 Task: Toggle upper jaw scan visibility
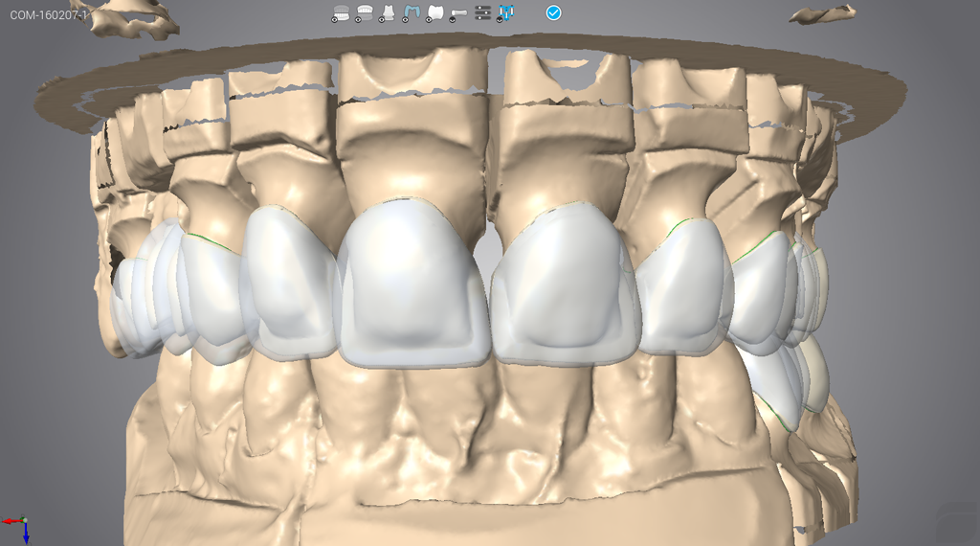point(365,13)
